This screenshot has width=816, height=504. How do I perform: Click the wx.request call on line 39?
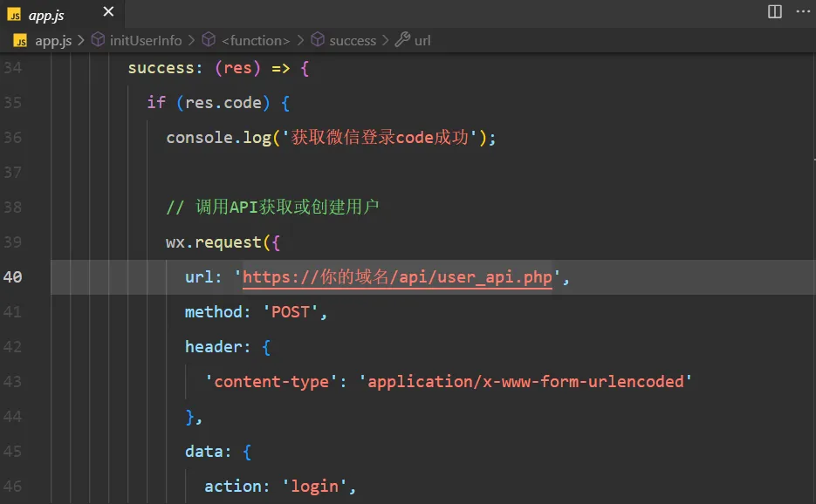(214, 242)
